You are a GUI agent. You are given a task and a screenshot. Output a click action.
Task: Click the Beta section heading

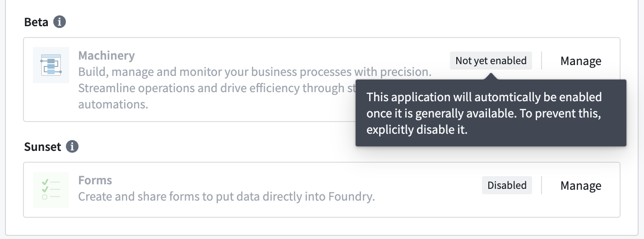pyautogui.click(x=36, y=22)
